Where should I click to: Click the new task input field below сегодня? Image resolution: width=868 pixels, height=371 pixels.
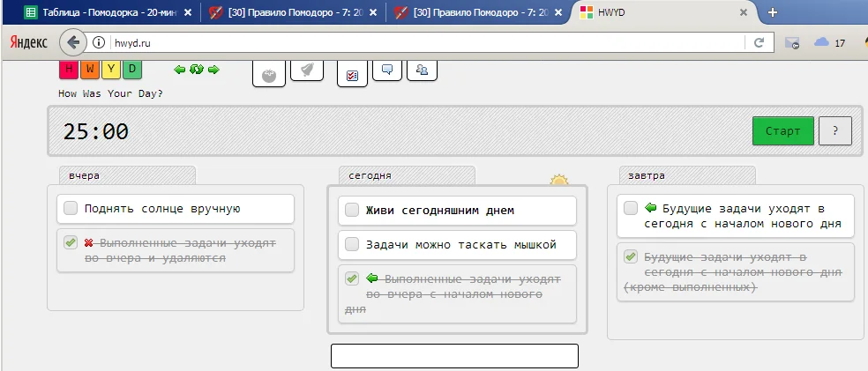click(x=453, y=355)
